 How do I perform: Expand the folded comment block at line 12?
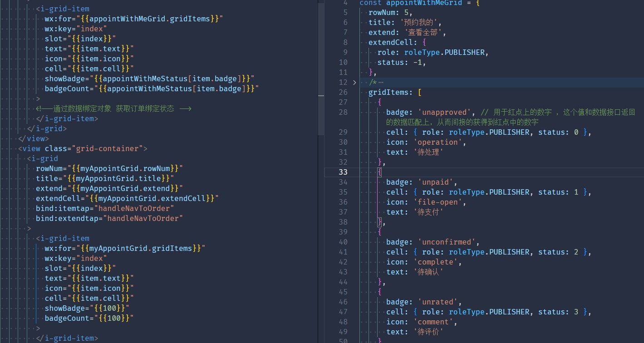(x=354, y=82)
